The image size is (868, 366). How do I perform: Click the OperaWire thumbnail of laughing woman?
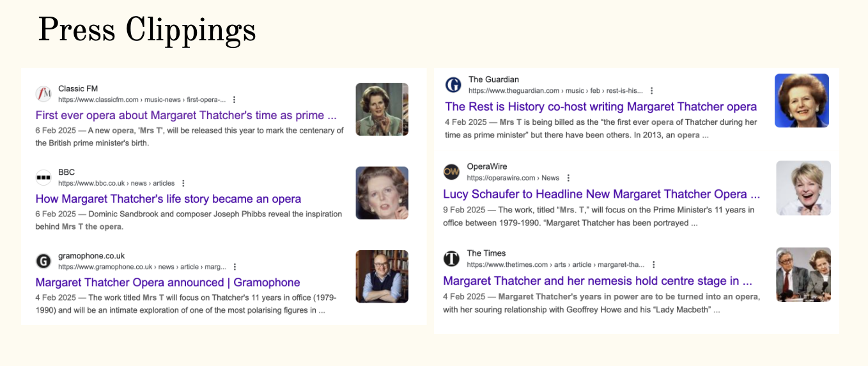tap(803, 187)
